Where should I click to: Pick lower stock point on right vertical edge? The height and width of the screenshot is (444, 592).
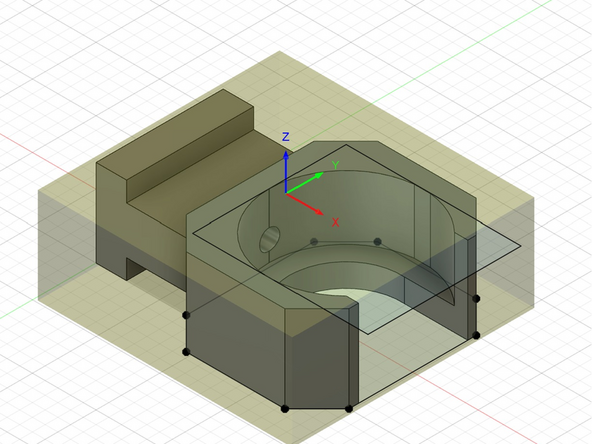pos(476,335)
